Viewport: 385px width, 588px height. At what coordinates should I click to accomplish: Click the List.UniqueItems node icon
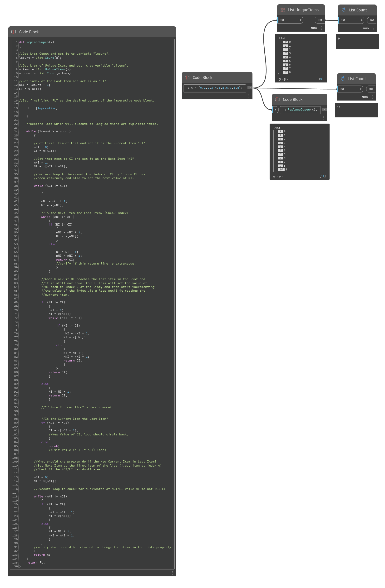point(282,10)
